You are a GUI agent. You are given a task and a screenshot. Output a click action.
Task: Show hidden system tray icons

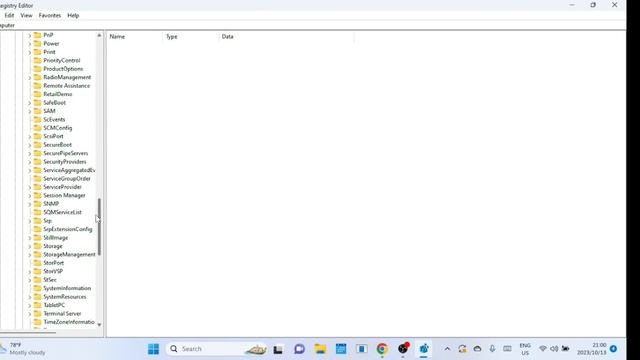[x=447, y=349]
